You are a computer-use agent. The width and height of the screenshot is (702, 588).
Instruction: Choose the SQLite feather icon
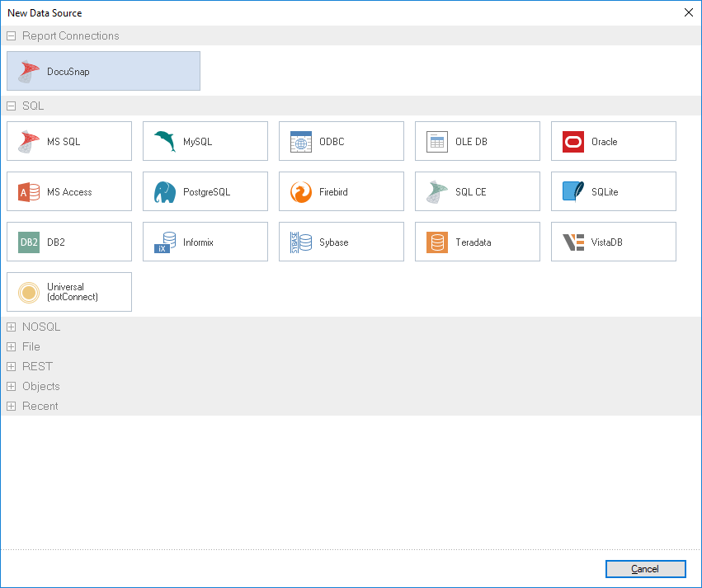pyautogui.click(x=573, y=192)
